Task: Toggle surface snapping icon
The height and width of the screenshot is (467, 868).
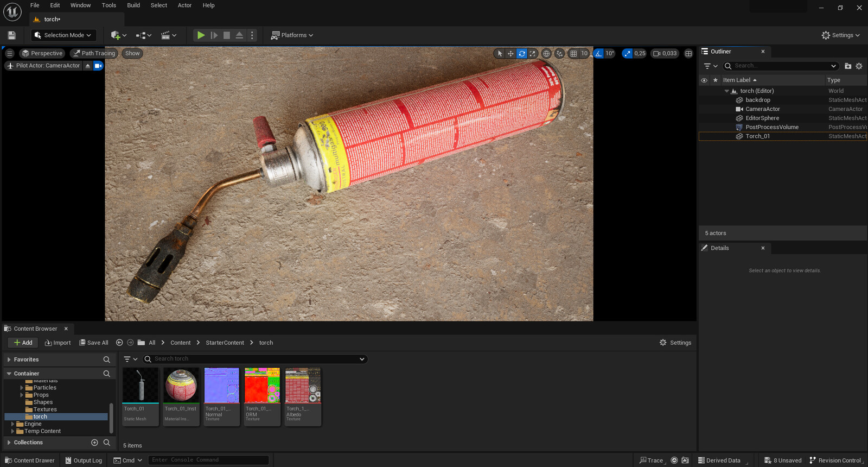Action: pos(559,53)
